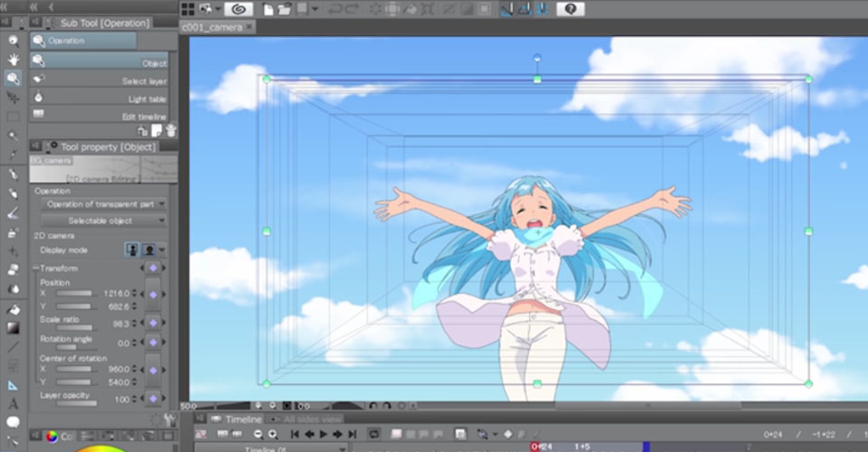This screenshot has height=452, width=868.
Task: Choose the Light table sub tool
Action: click(x=99, y=98)
